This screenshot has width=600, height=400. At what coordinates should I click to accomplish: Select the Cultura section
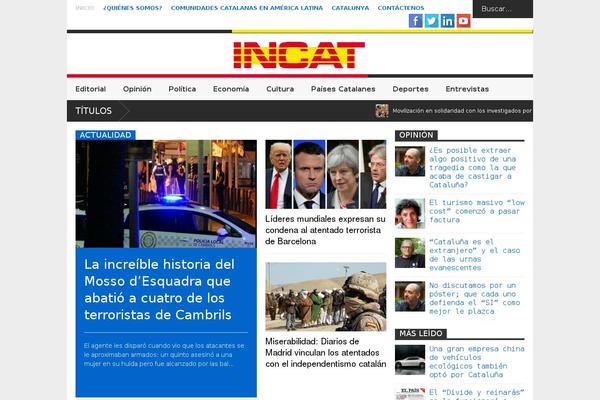click(280, 89)
